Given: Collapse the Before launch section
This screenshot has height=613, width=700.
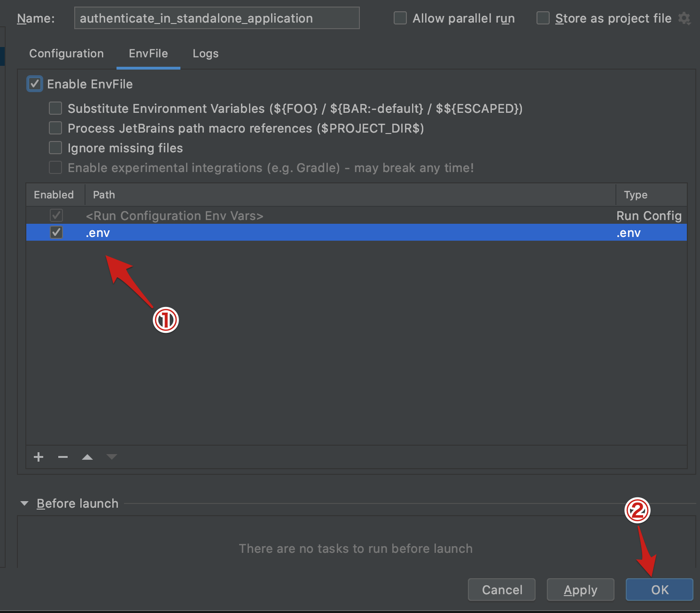Looking at the screenshot, I should [24, 503].
